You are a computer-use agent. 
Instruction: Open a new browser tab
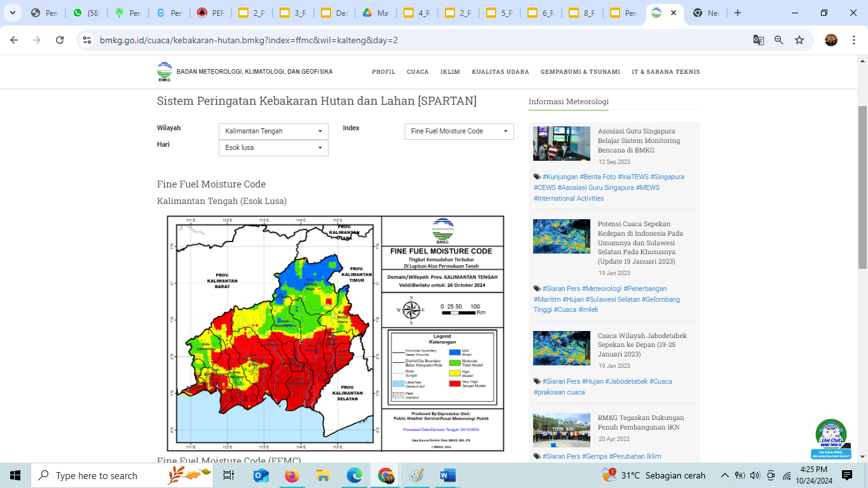coord(738,13)
